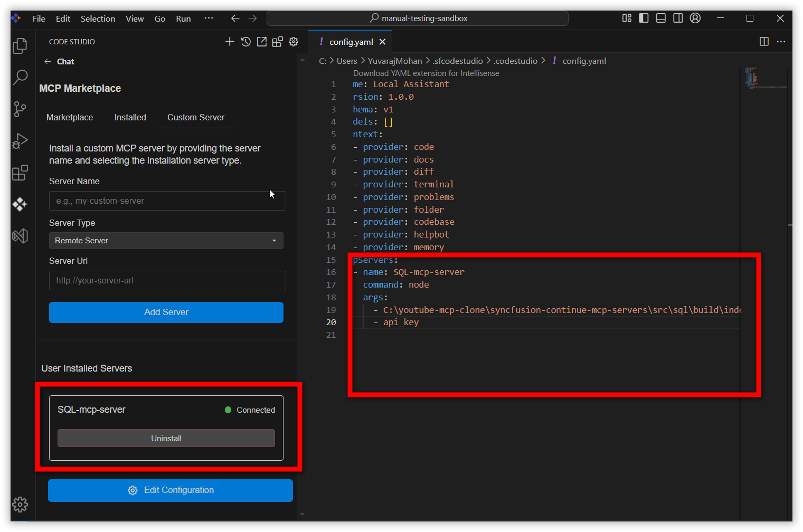Click the YuvarajMohan breadcrumb segment
This screenshot has width=803, height=532.
pyautogui.click(x=395, y=61)
